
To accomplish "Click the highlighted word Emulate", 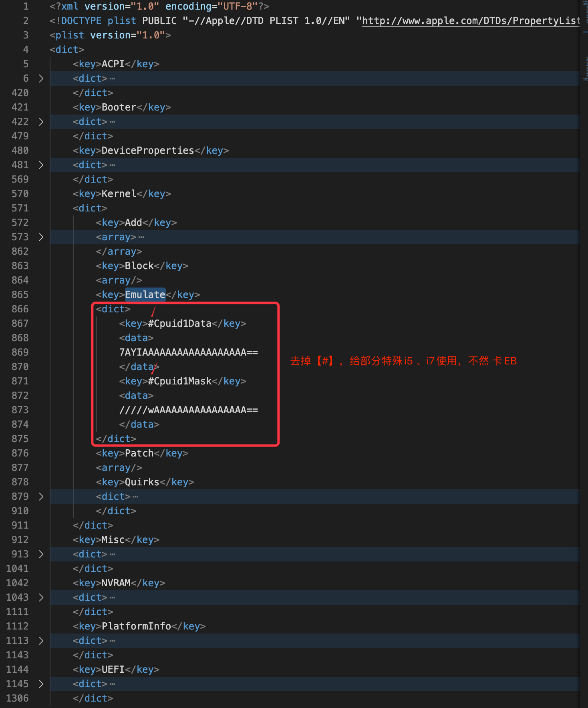I will (x=145, y=295).
